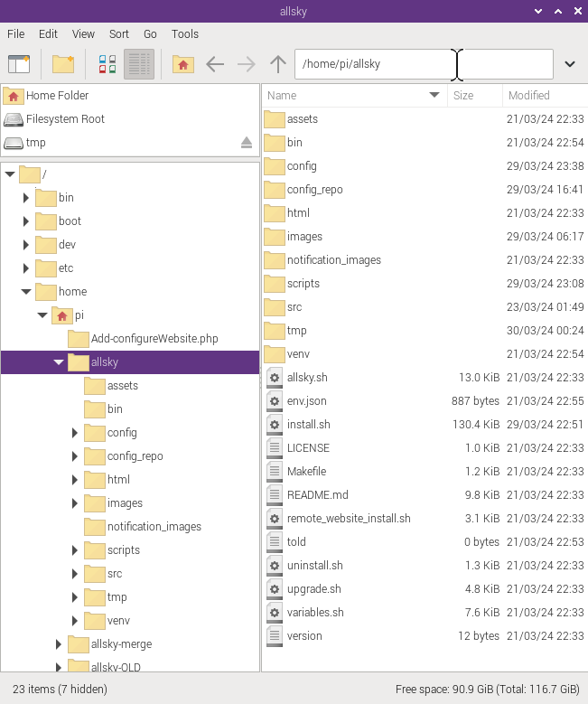Click the path bar showing /home/pi/allsky
The height and width of the screenshot is (704, 588).
[424, 64]
